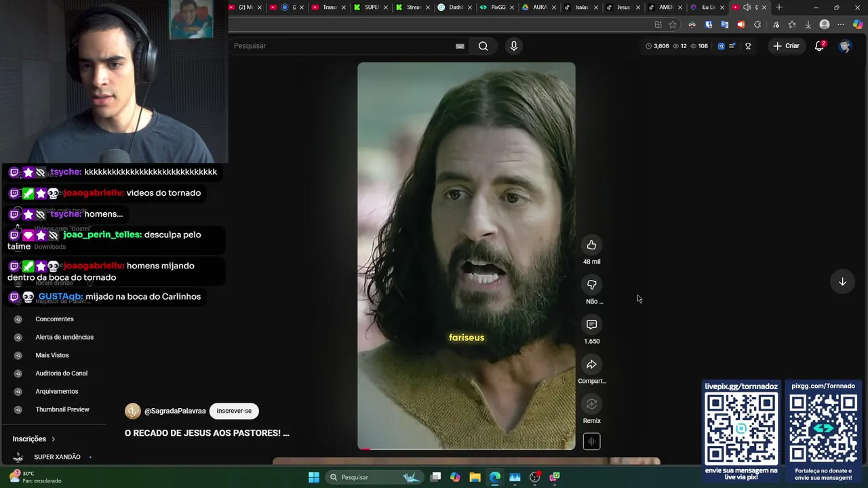Share the Short via Compartilhar icon

(591, 365)
